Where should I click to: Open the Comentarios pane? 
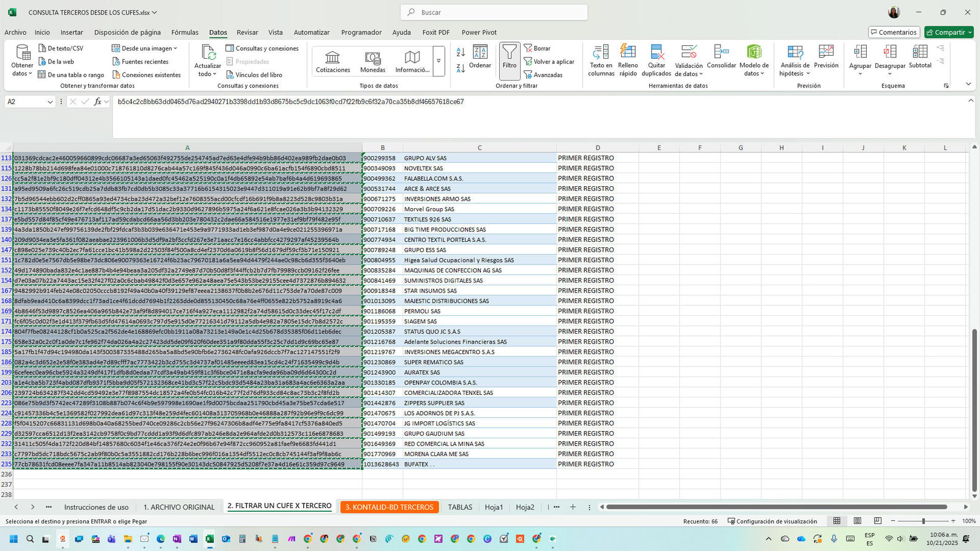click(x=894, y=32)
